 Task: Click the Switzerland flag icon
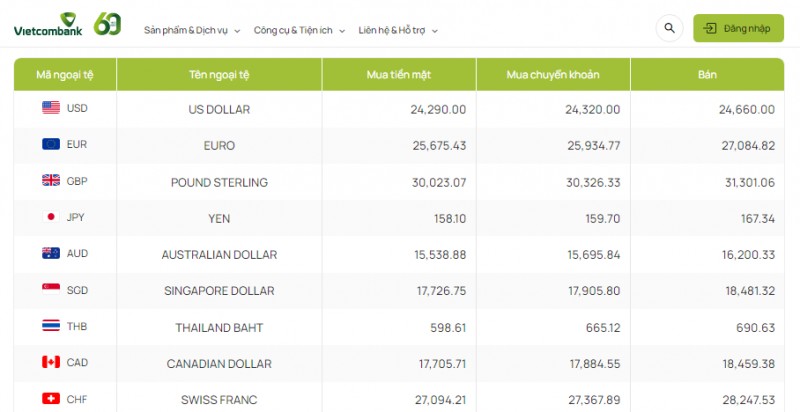(x=51, y=399)
